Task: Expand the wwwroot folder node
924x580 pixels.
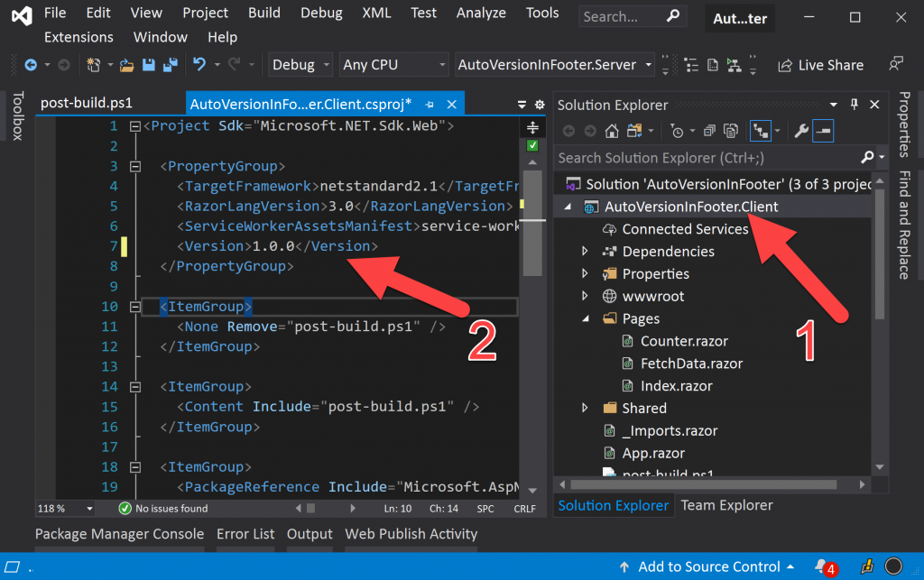Action: (585, 296)
